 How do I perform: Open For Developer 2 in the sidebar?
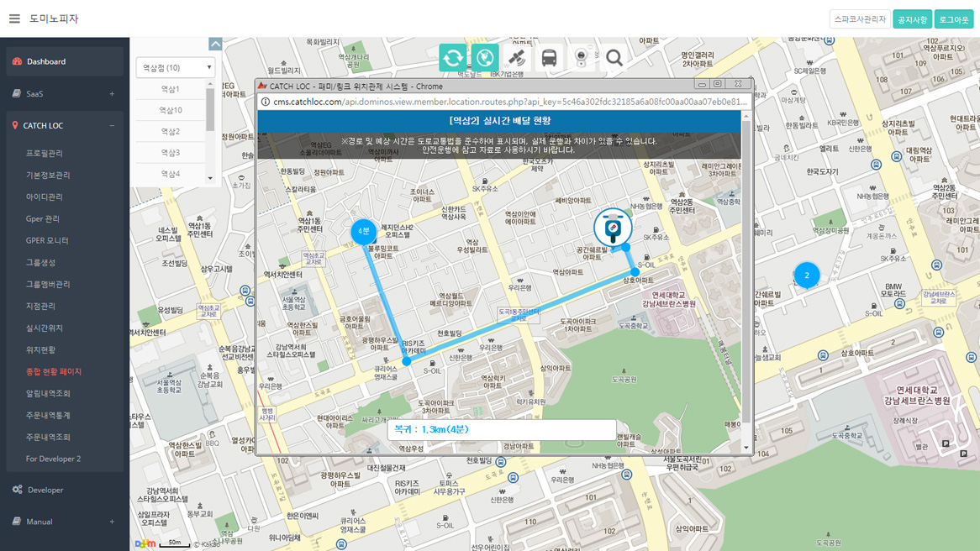click(x=53, y=459)
